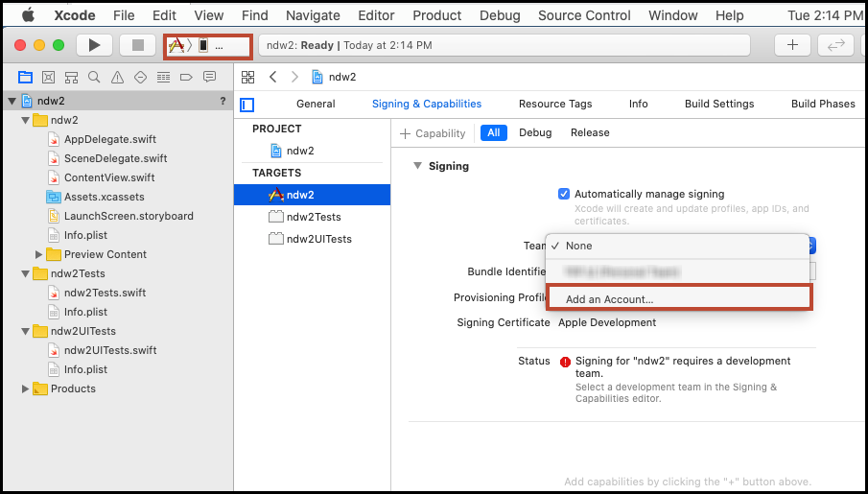
Task: Uncheck Automatically manage signing
Action: tap(564, 195)
